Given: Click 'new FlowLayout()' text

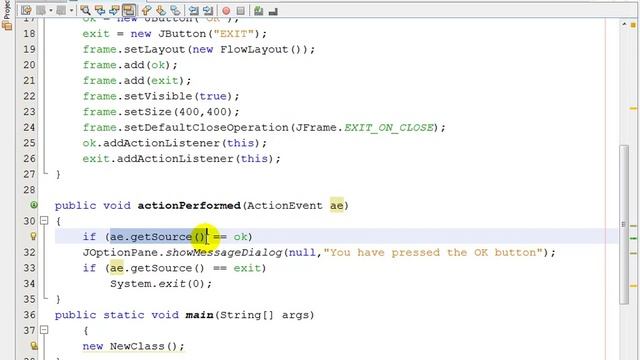Looking at the screenshot, I should click(x=246, y=50).
